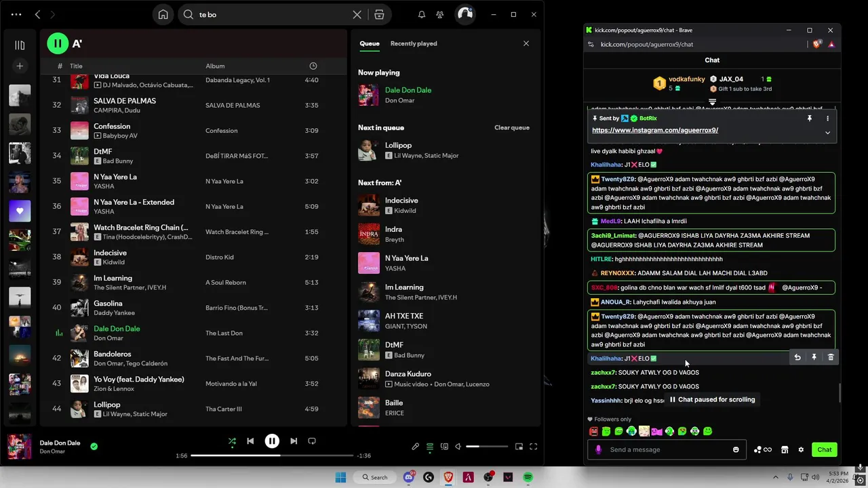
Task: Open the emoji picker in the message box
Action: [x=736, y=449]
